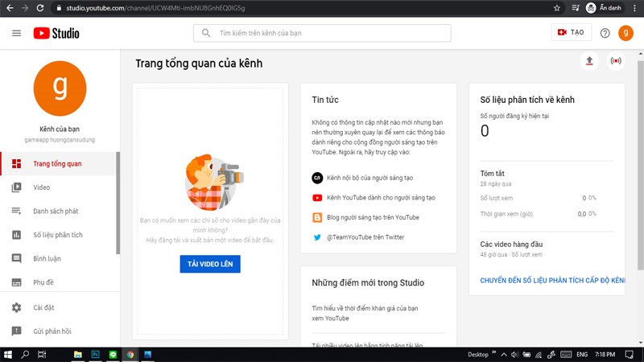Open @TeamYouTube trên Twitter link

click(x=365, y=237)
